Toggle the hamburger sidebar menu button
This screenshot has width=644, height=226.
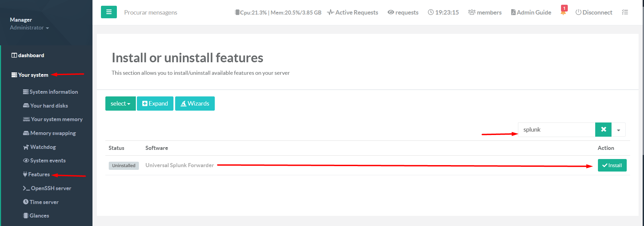(109, 12)
